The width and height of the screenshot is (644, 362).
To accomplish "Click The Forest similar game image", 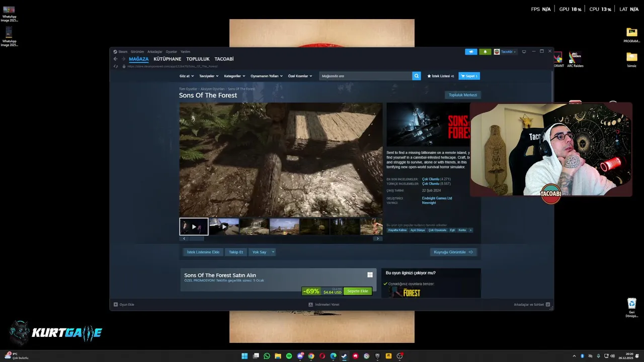I will (406, 292).
